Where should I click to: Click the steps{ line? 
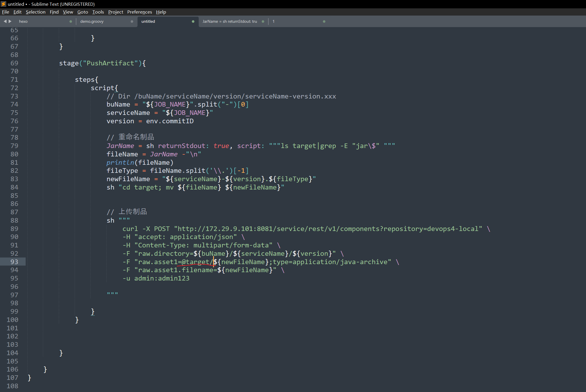tap(87, 80)
